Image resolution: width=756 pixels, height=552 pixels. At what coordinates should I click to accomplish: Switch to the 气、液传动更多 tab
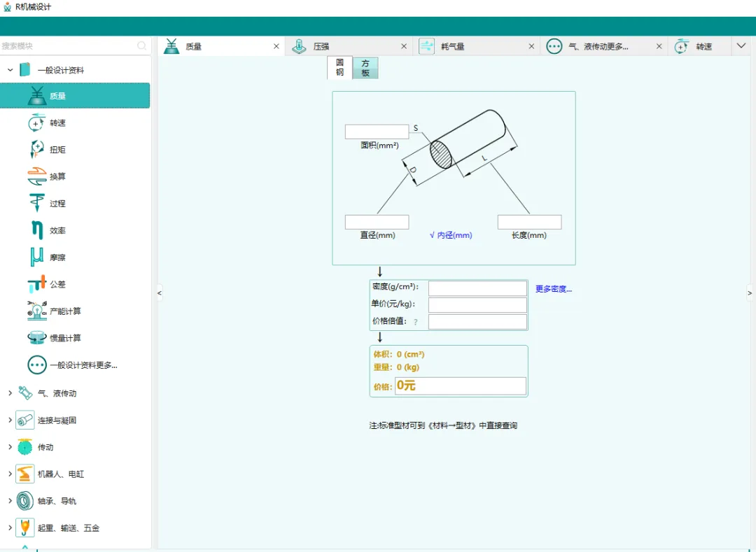click(x=603, y=46)
